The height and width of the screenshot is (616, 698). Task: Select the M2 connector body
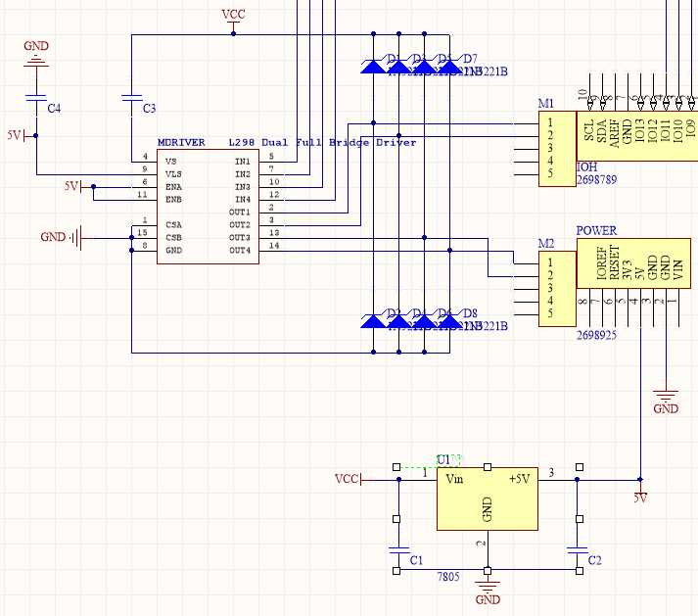557,289
